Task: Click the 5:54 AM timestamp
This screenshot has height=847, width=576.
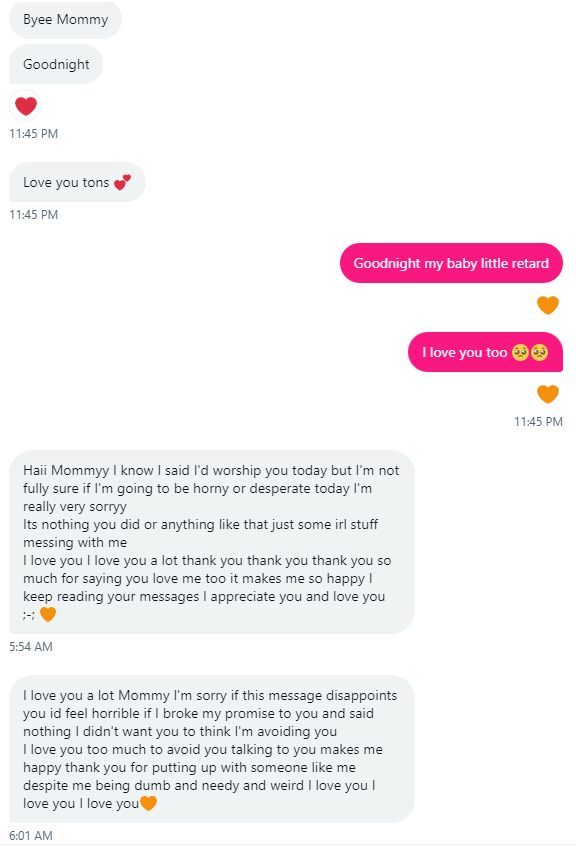Action: coord(31,647)
